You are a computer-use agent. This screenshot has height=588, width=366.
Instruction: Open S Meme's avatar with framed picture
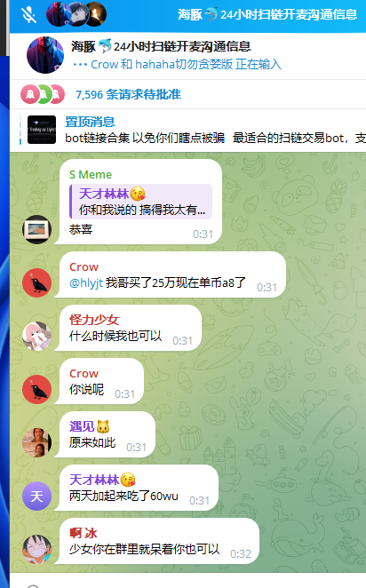click(36, 229)
